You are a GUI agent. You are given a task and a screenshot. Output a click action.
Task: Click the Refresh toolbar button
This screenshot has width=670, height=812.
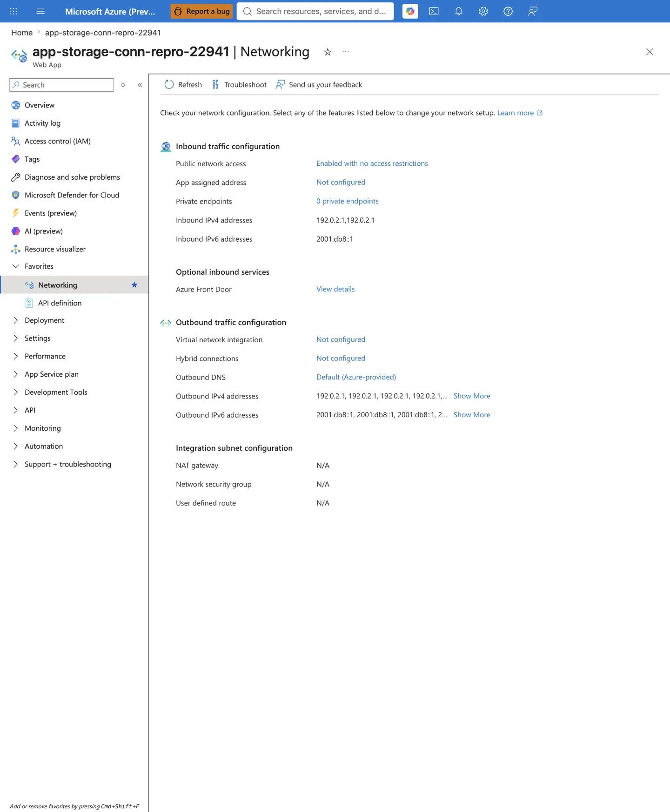point(183,84)
